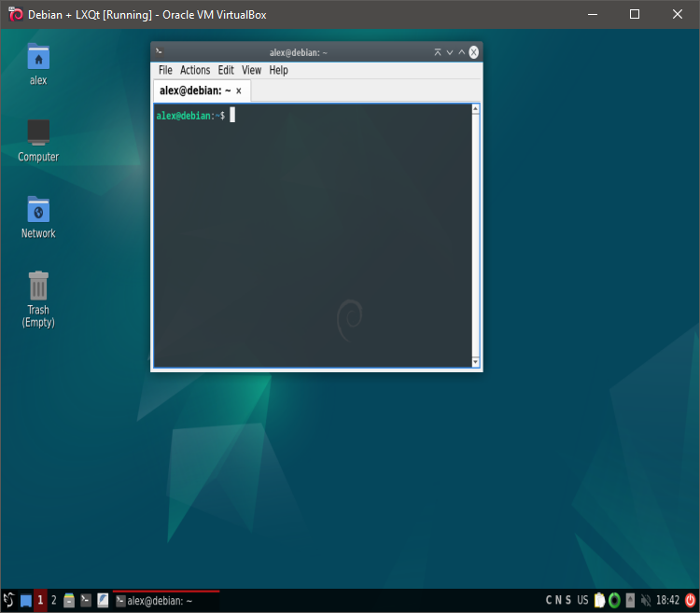The width and height of the screenshot is (700, 613).
Task: Switch the US keyboard layout indicator
Action: pos(582,600)
